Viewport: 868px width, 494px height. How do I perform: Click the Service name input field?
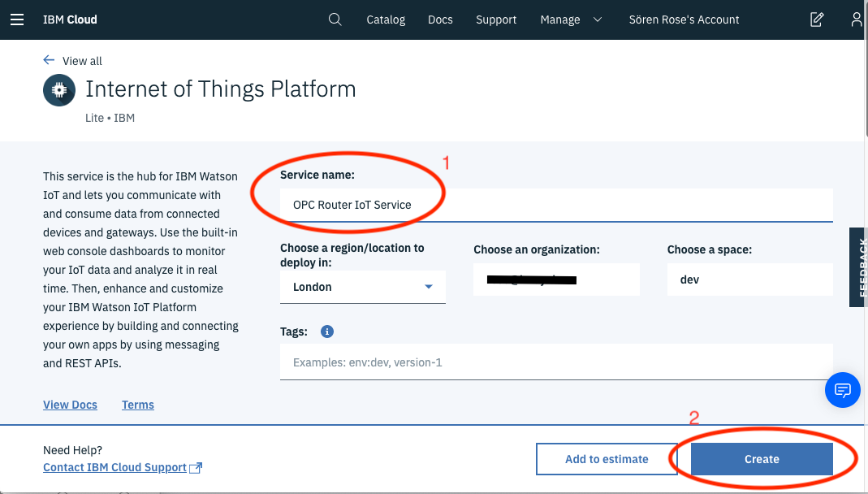tap(556, 205)
